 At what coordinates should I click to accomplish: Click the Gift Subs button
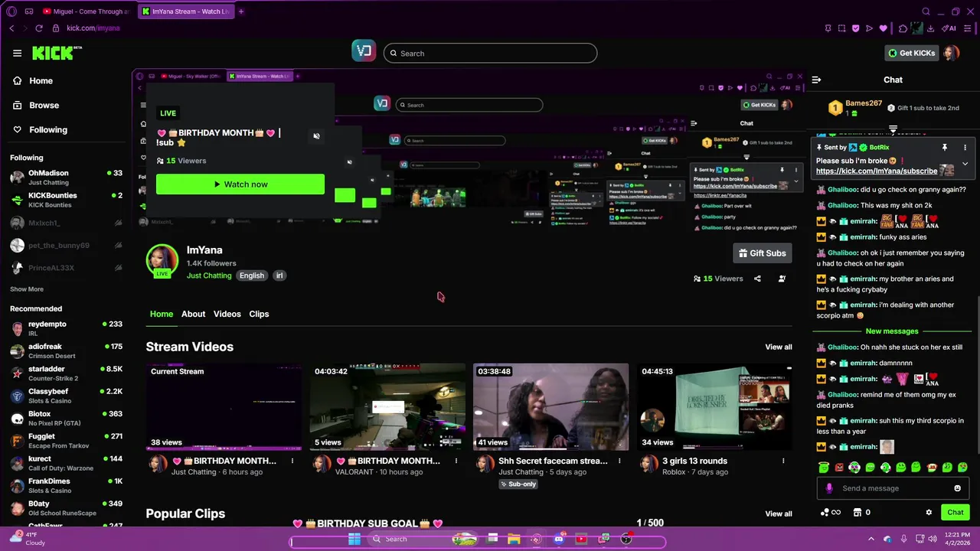[x=762, y=253]
